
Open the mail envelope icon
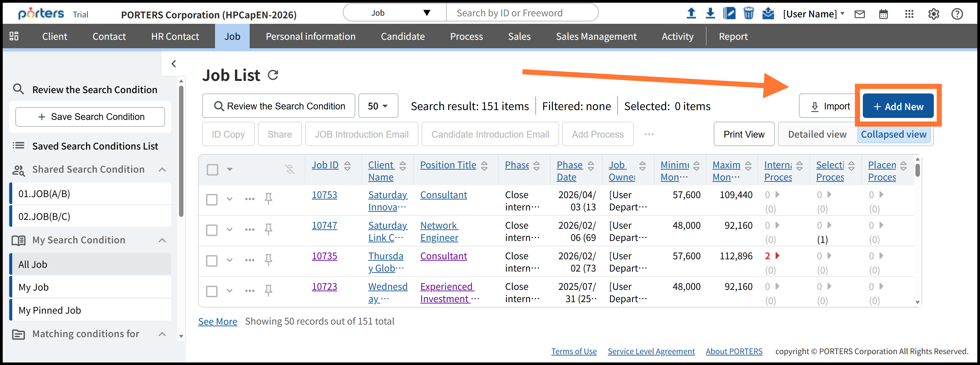859,14
